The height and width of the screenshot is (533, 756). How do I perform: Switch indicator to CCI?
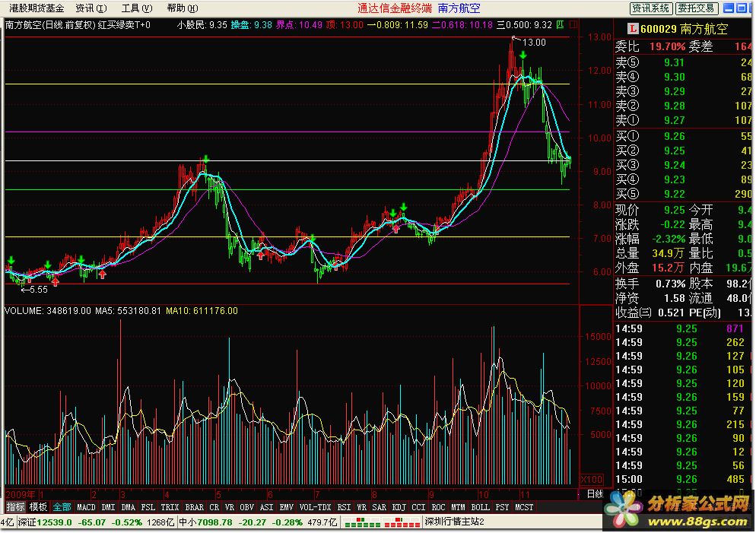click(x=418, y=507)
